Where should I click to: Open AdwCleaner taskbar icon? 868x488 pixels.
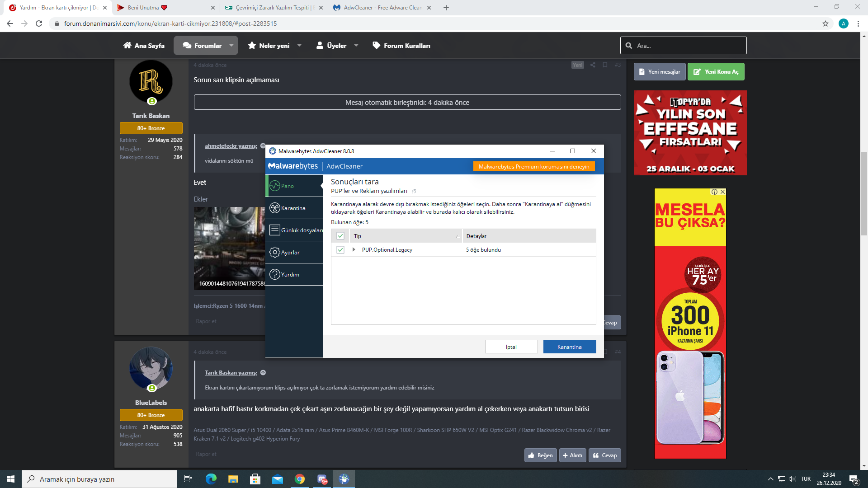344,479
